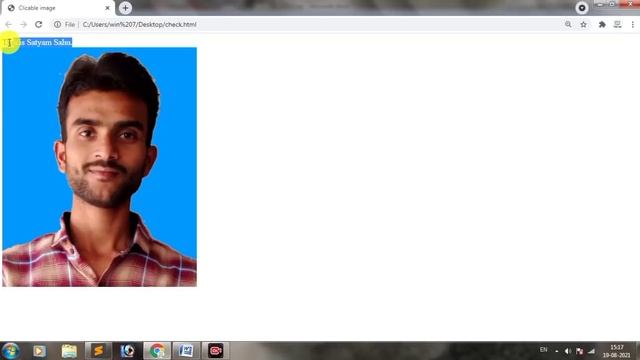Open the media control icon in toolbar
Screen dimensions: 640x360
click(618, 24)
